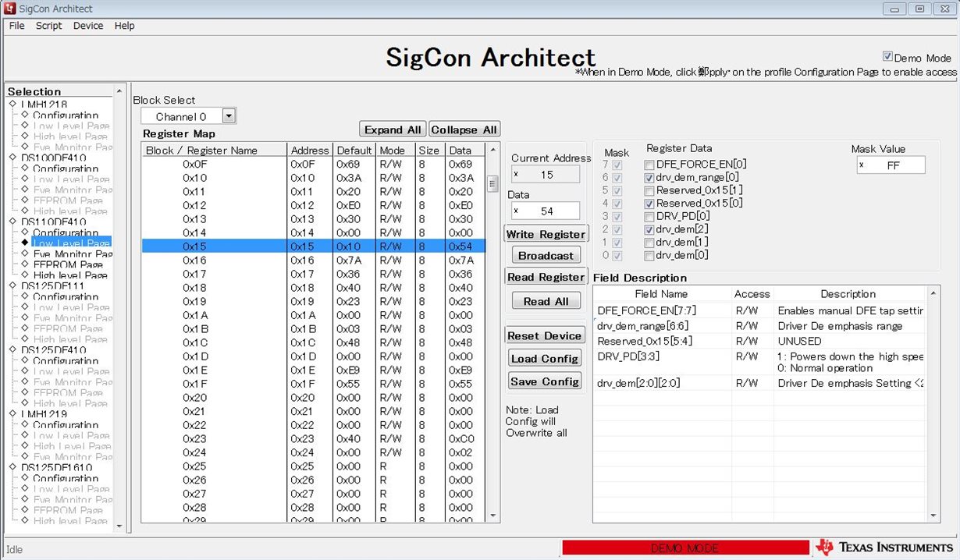Select Configuration under DS125DF1610
The height and width of the screenshot is (560, 960).
(x=66, y=478)
